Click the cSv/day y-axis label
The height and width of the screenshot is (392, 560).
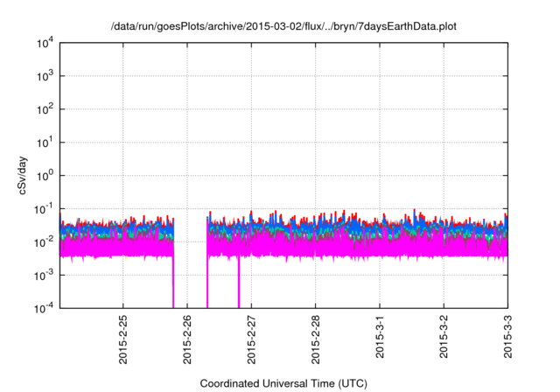22,175
